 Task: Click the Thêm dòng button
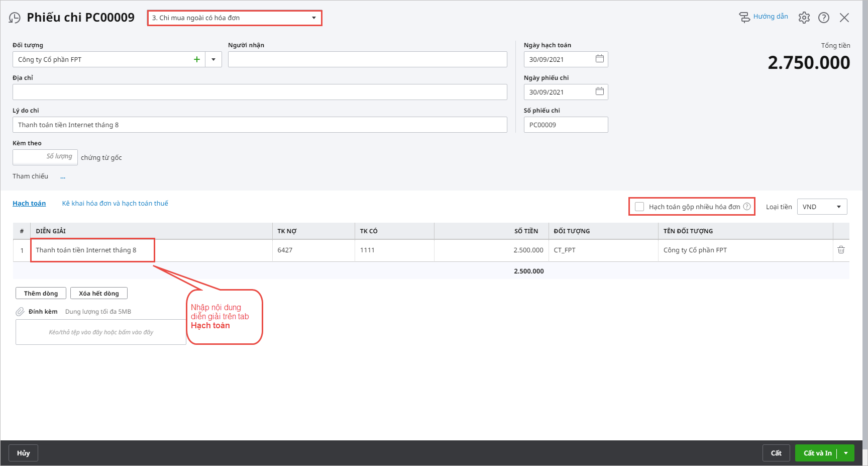pyautogui.click(x=41, y=294)
